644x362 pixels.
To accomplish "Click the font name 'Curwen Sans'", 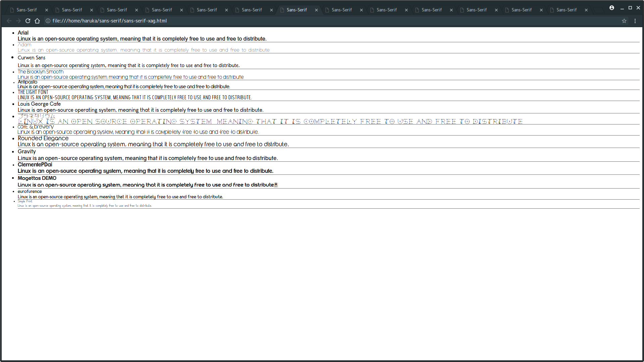I will coord(32,58).
